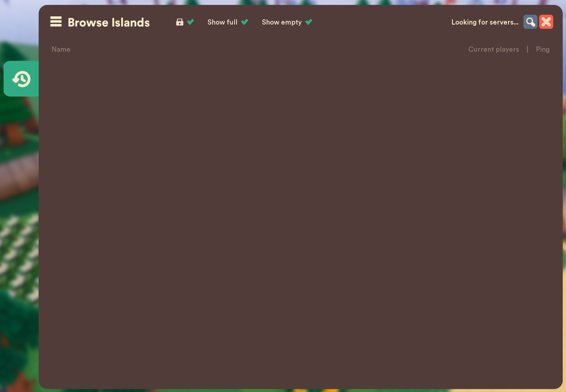Open the hamburger navigation menu
Image resolution: width=566 pixels, height=392 pixels.
(x=56, y=22)
